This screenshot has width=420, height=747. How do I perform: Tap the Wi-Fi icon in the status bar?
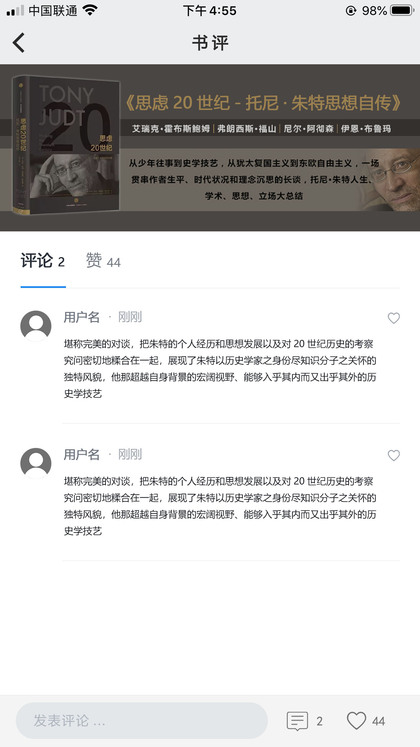click(89, 10)
